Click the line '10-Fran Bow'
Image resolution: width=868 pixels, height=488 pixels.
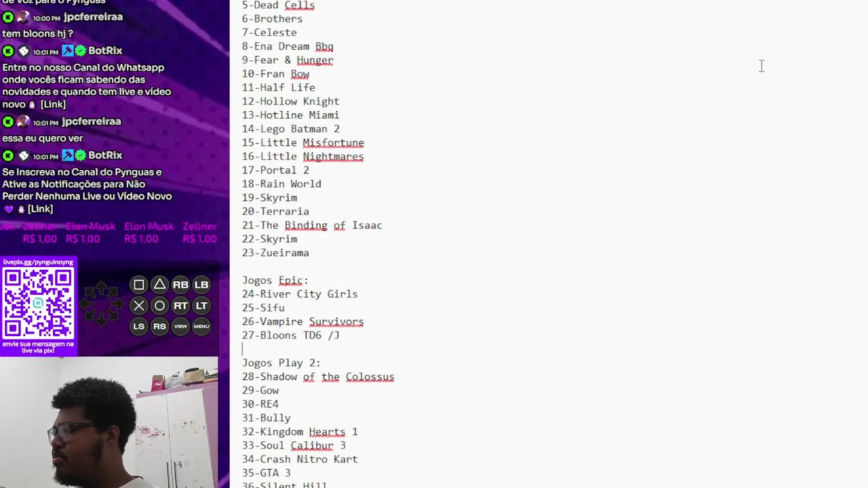(275, 74)
